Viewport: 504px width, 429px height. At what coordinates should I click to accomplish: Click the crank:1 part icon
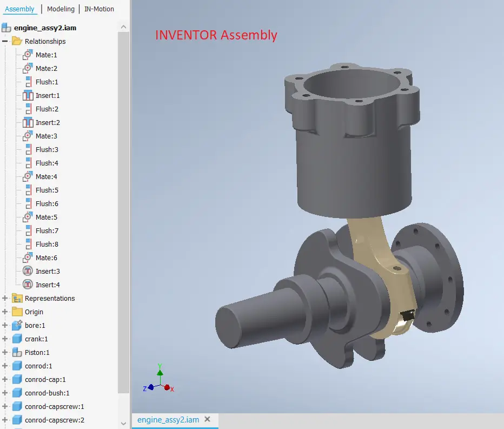[16, 339]
